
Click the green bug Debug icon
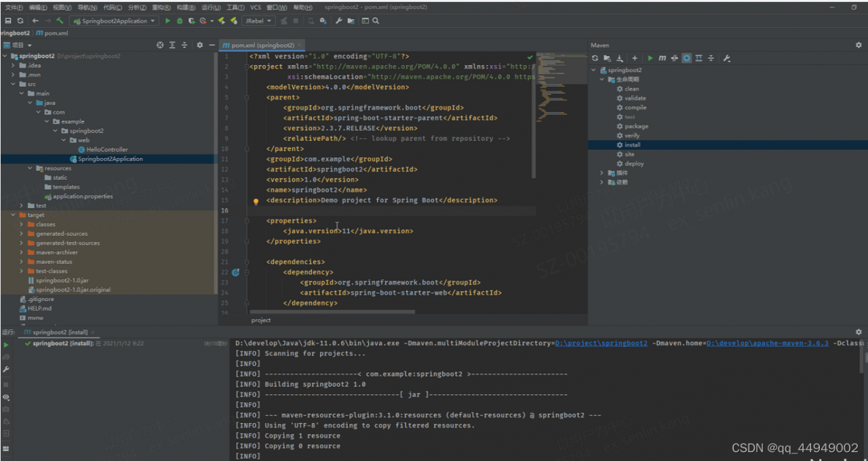[180, 21]
